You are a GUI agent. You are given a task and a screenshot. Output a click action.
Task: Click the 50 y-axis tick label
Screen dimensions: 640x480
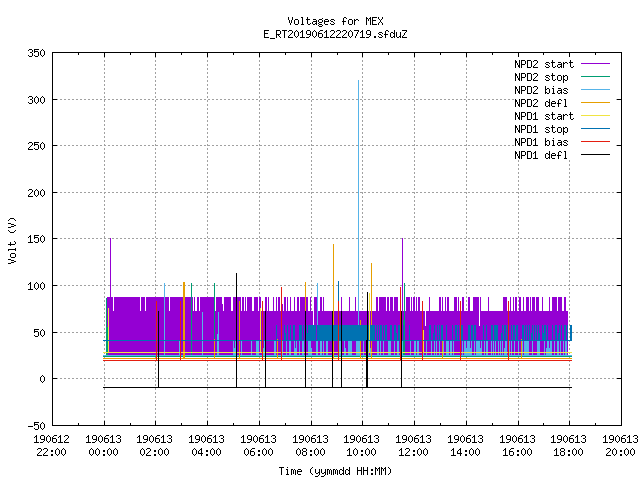[40, 333]
